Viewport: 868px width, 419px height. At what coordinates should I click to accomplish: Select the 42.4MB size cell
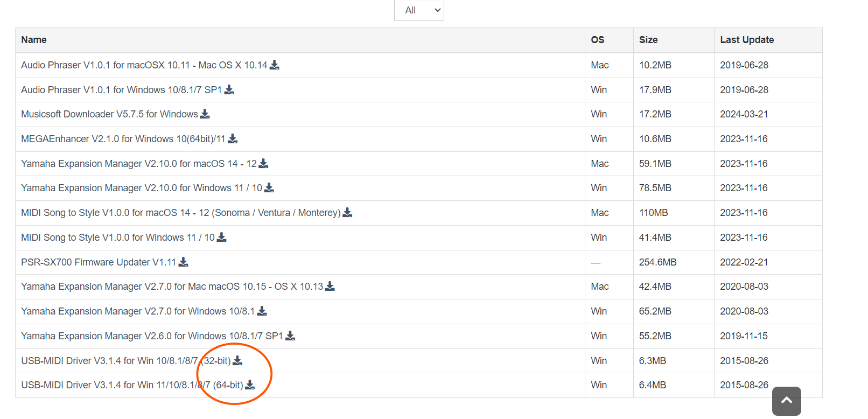[x=674, y=287]
